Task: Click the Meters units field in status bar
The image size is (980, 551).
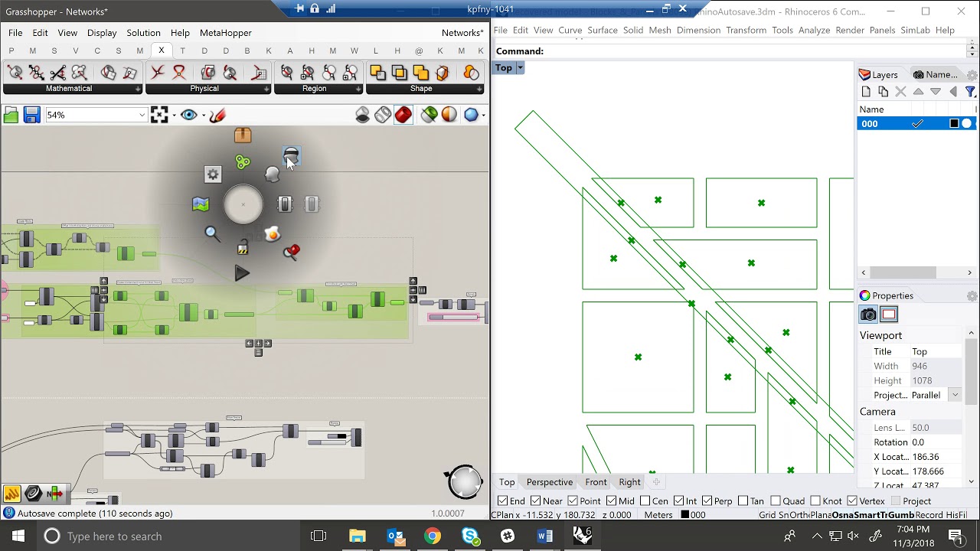Action: point(658,515)
